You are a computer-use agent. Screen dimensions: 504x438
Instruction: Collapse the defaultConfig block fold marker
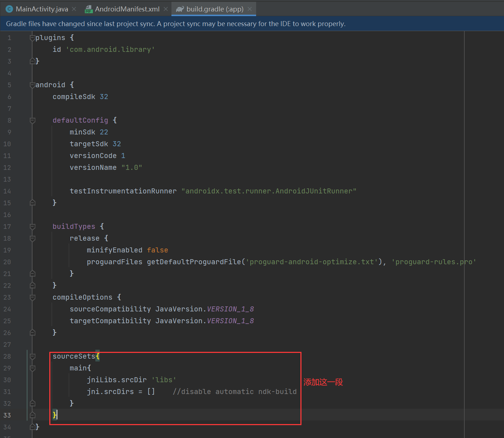coord(33,120)
